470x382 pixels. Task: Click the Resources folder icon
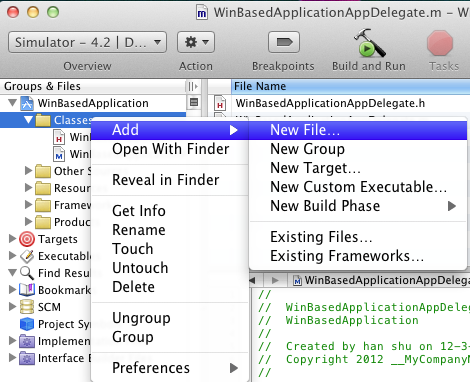click(x=43, y=188)
